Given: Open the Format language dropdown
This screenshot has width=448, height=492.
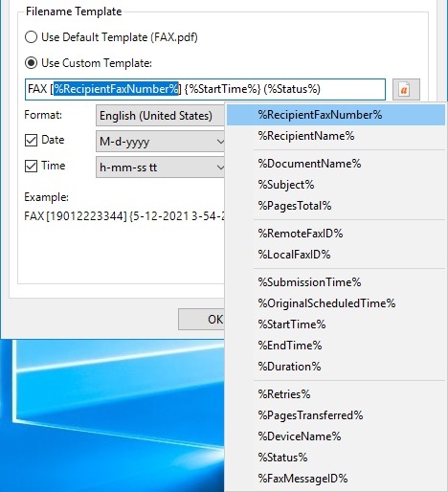Looking at the screenshot, I should click(x=160, y=116).
